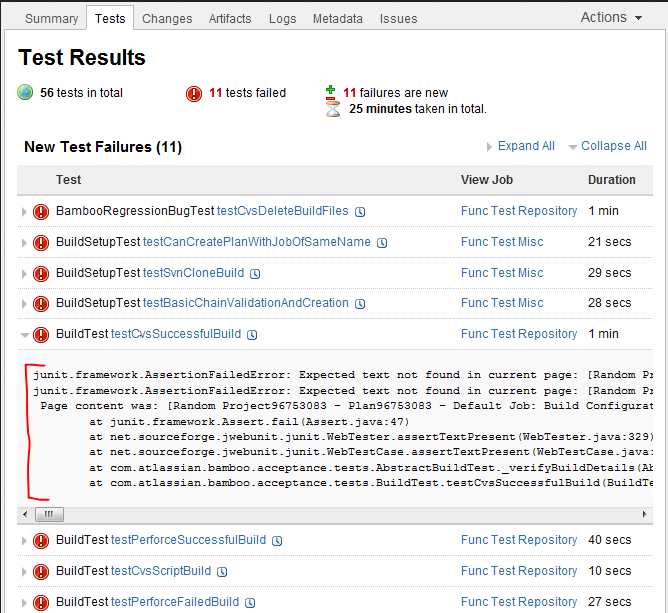Screen dimensions: 668x613
Task: Click failed icon beside testBasicChainValidationAndCreation
Action: point(41,304)
